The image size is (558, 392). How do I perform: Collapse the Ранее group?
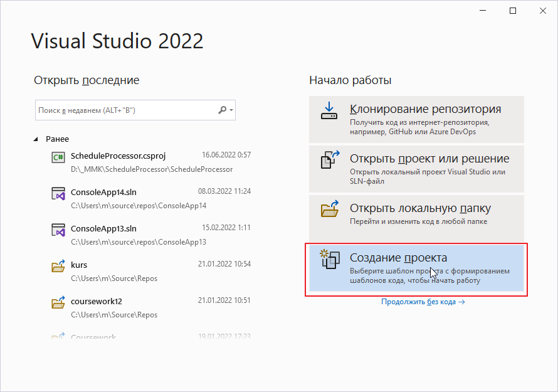[x=36, y=139]
